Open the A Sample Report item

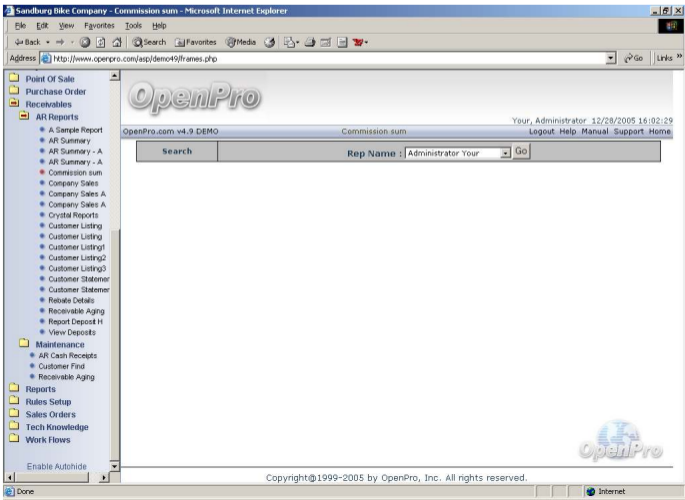[76, 130]
